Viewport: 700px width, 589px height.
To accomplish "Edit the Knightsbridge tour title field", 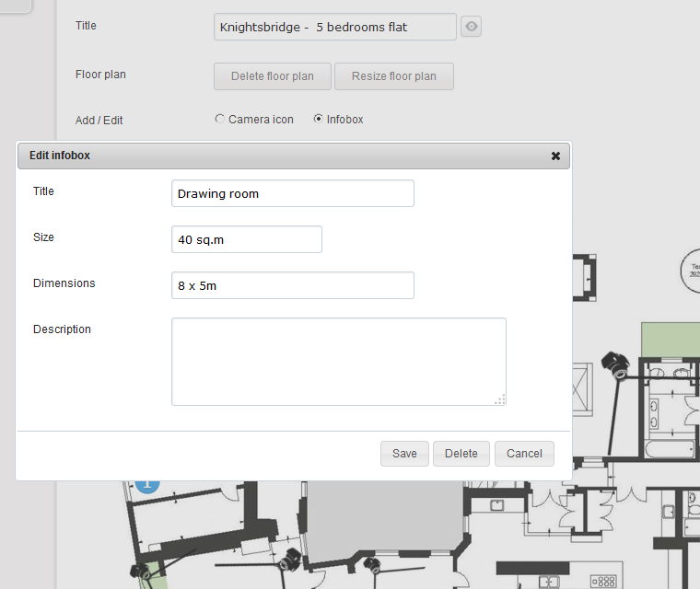I will pos(335,27).
